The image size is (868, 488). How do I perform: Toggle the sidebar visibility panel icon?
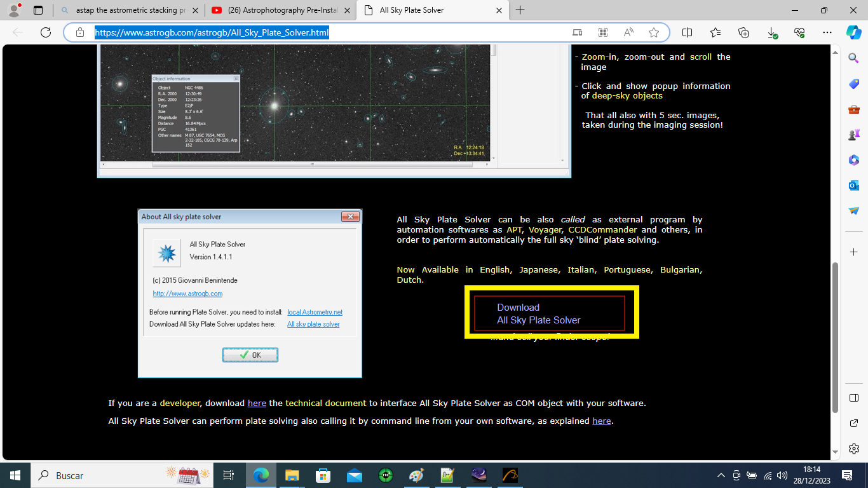[853, 398]
